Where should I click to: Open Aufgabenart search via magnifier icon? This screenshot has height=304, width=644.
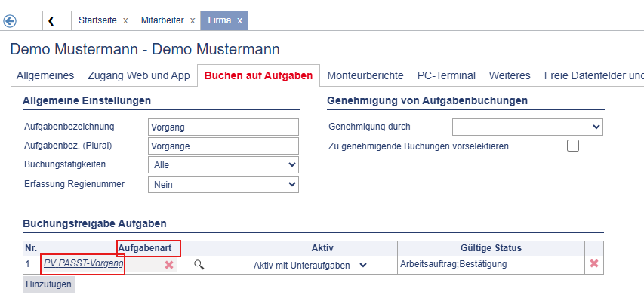(199, 265)
